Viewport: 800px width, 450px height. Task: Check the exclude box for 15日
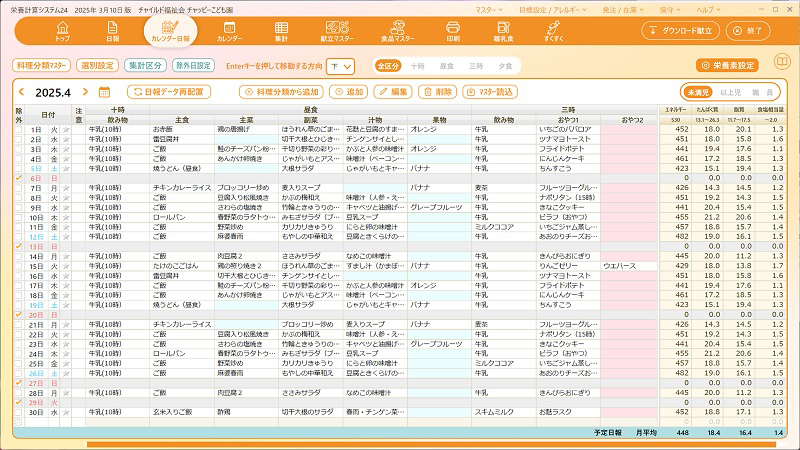19,266
